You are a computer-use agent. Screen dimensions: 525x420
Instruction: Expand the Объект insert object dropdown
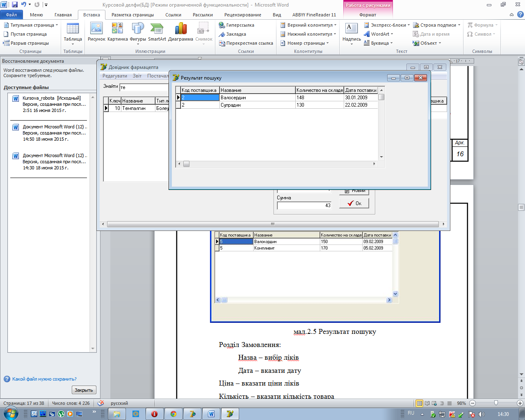pos(427,43)
